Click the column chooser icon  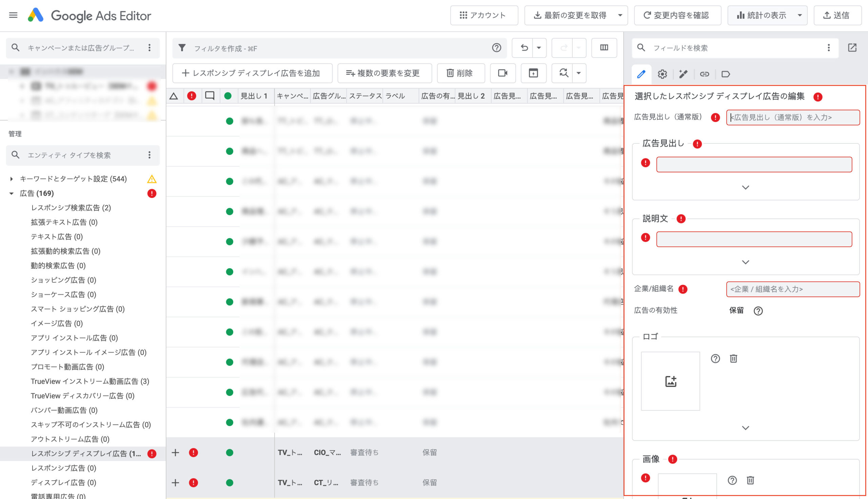point(604,48)
